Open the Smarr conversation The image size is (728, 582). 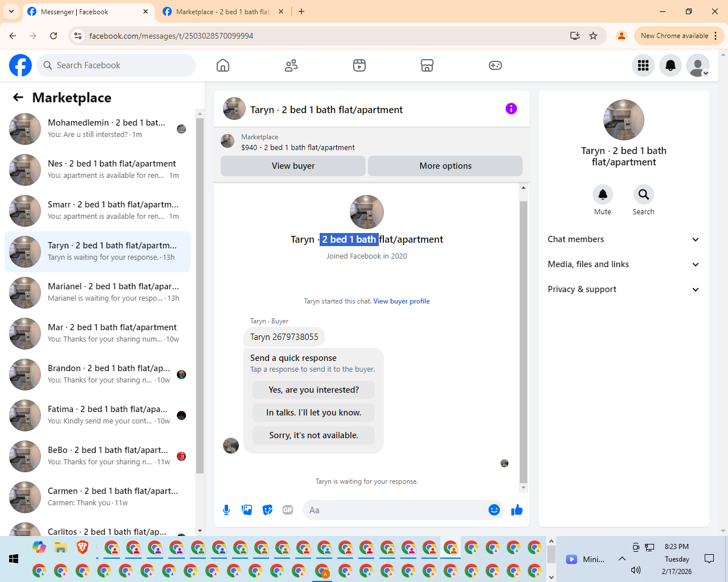(97, 211)
